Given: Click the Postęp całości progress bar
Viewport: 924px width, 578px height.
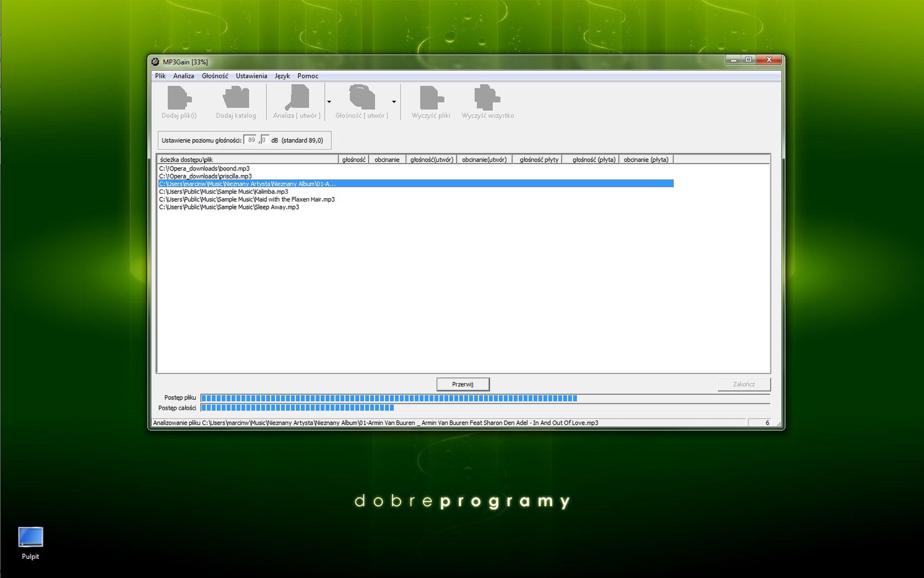Looking at the screenshot, I should tap(485, 408).
